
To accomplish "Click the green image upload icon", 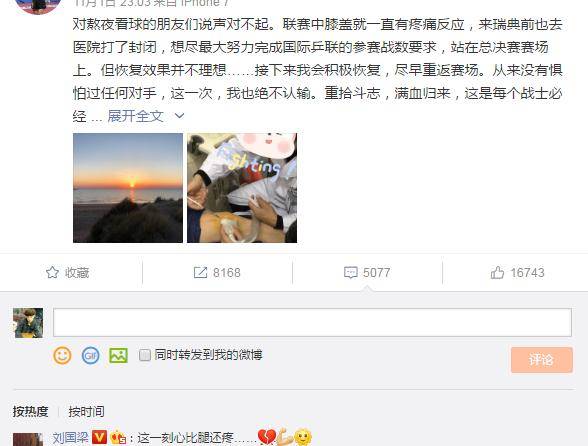I will click(118, 355).
